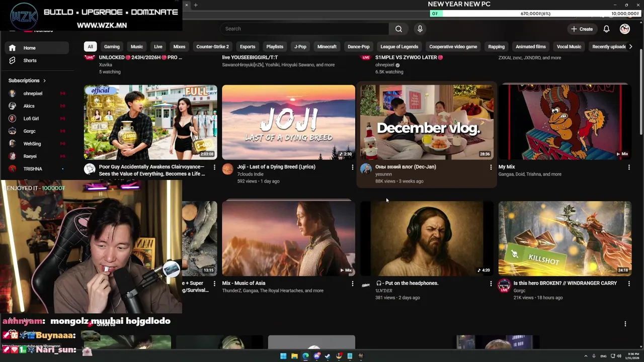Click the Joji video title text
Screen dimensions: 644x362
(x=276, y=167)
